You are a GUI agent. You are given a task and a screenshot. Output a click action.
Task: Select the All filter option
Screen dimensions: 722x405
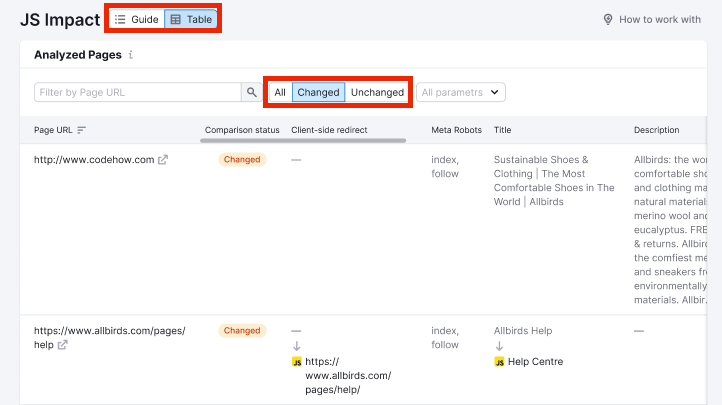tap(280, 92)
